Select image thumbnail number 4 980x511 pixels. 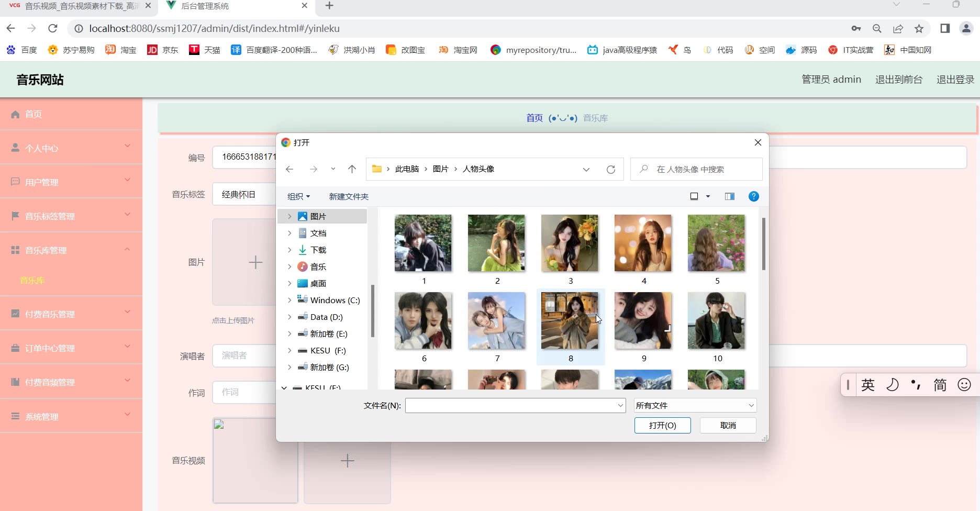pos(643,243)
